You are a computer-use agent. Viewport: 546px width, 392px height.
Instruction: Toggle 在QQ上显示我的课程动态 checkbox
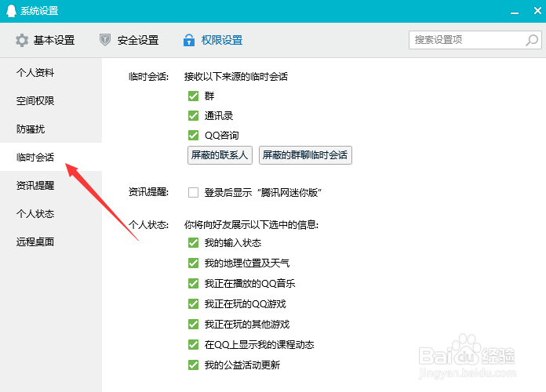click(193, 345)
